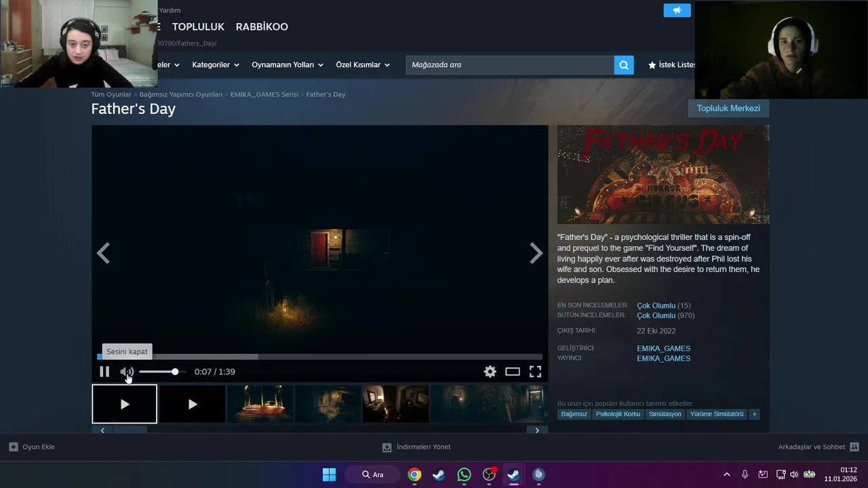Go to Tüm Oyunlar breadcrumb
This screenshot has height=488, width=868.
click(111, 94)
